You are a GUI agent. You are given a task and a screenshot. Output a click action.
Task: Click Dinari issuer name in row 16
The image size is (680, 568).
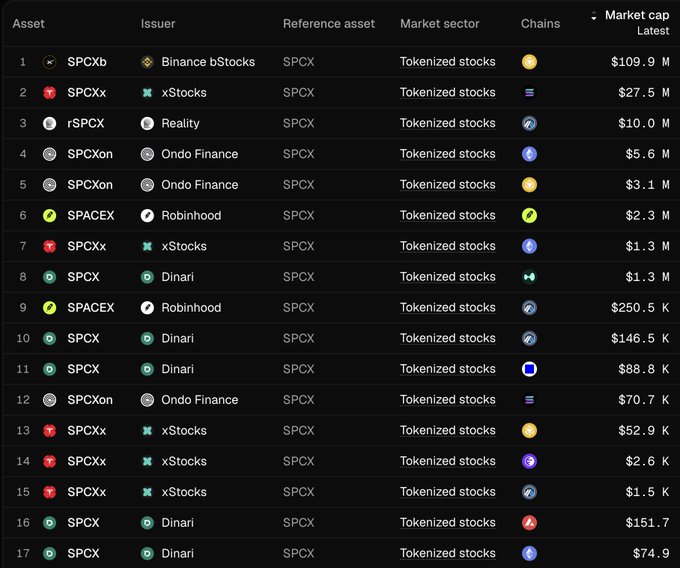(x=177, y=523)
